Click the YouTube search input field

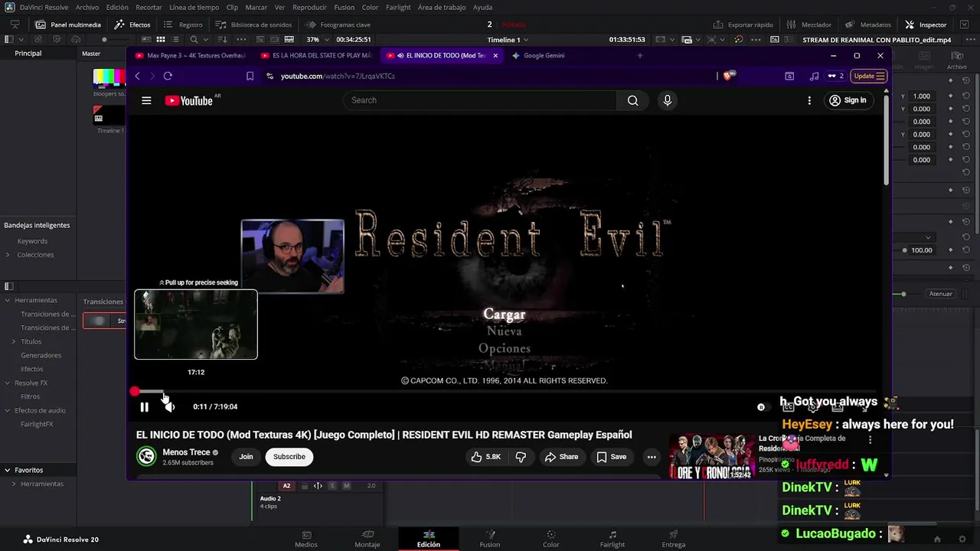pos(480,100)
